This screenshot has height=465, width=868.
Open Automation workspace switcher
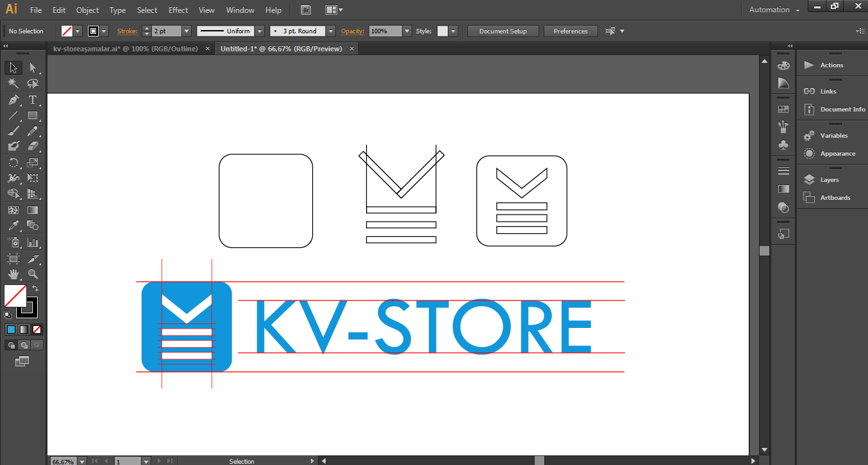pos(774,10)
